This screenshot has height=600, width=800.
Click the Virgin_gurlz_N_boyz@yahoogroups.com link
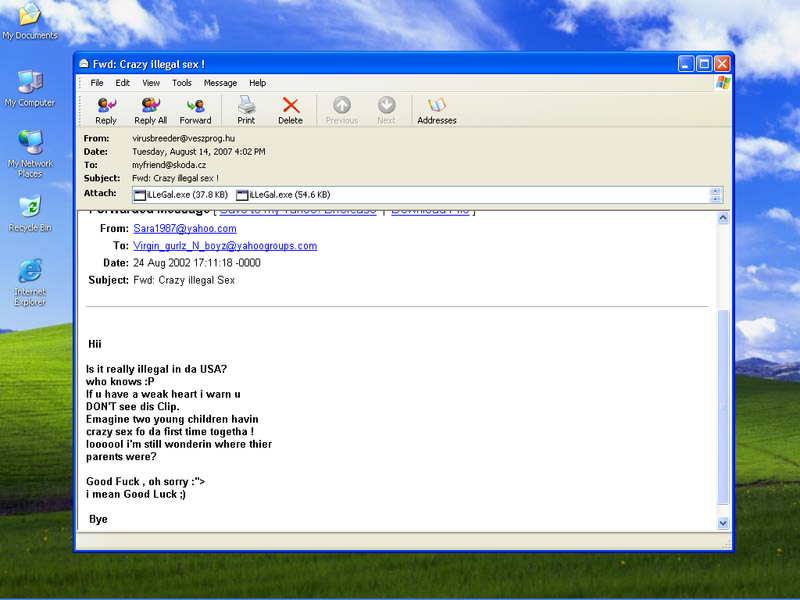click(x=225, y=246)
